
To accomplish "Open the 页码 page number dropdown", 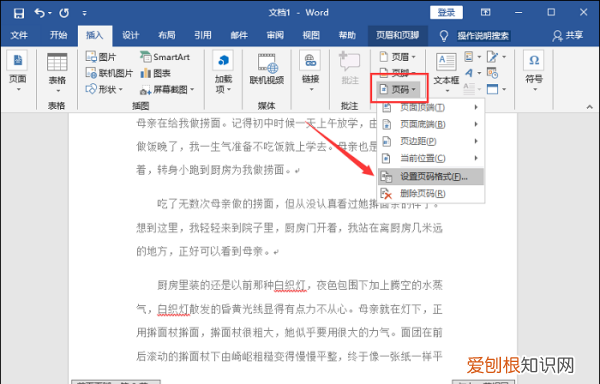I will (398, 89).
